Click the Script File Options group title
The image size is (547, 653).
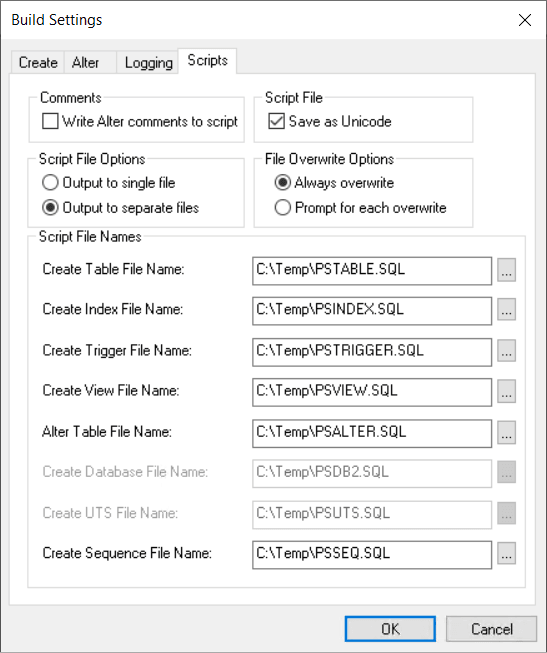92,159
